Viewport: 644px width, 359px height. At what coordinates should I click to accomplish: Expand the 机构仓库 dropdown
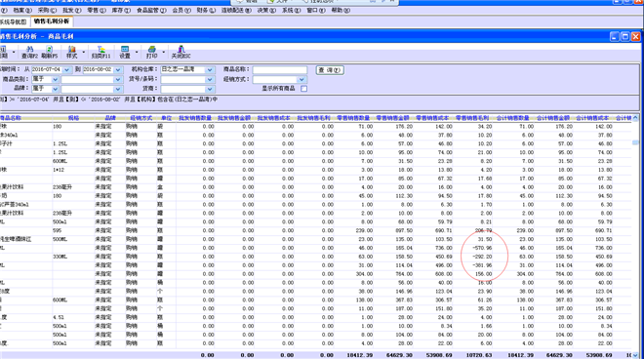(210, 70)
